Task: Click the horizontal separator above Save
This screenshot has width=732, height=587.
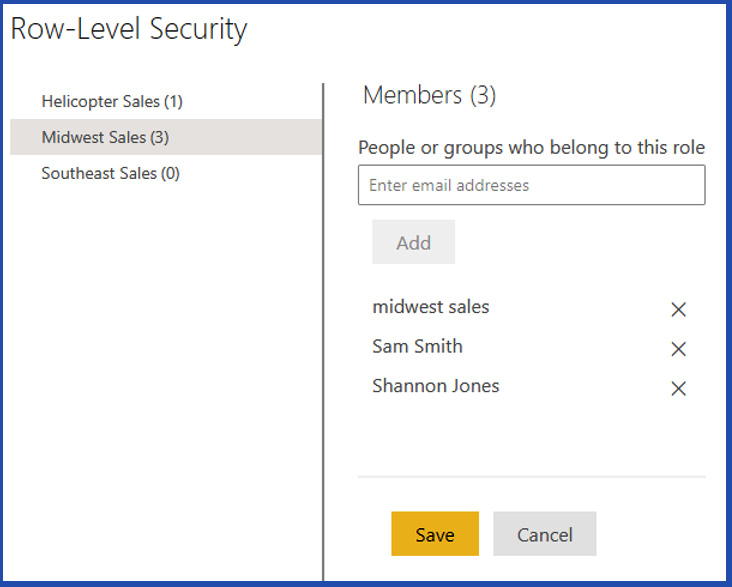Action: coord(531,476)
